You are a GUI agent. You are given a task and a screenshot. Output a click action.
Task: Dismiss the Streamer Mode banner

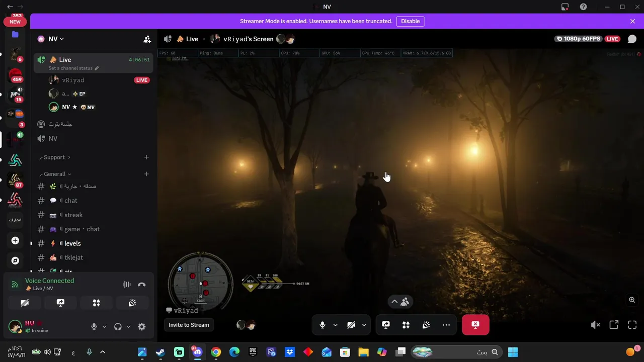coord(632,21)
